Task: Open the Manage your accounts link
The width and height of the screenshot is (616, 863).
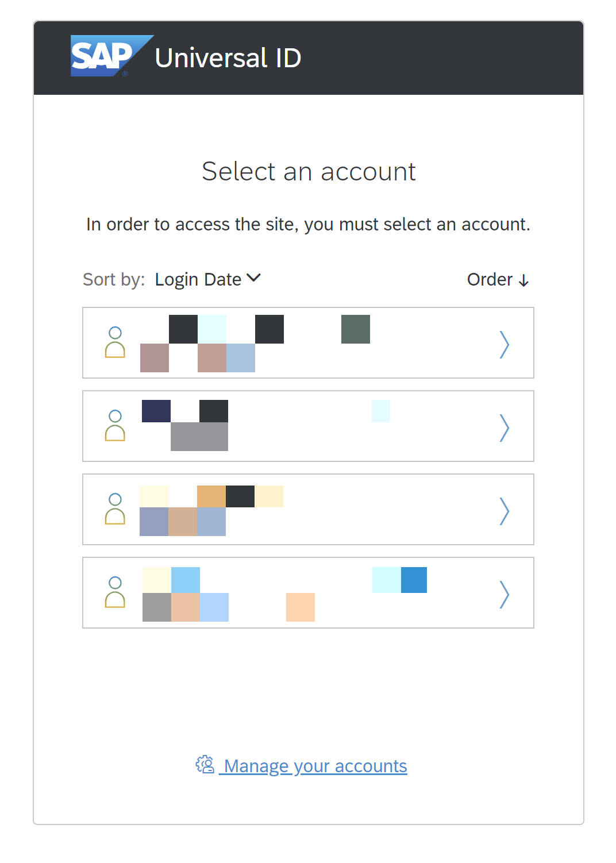Action: coord(315,765)
